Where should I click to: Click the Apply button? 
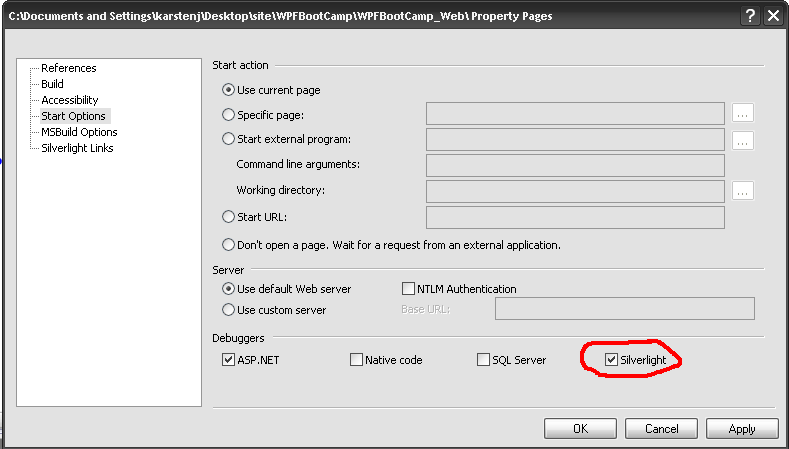[742, 428]
